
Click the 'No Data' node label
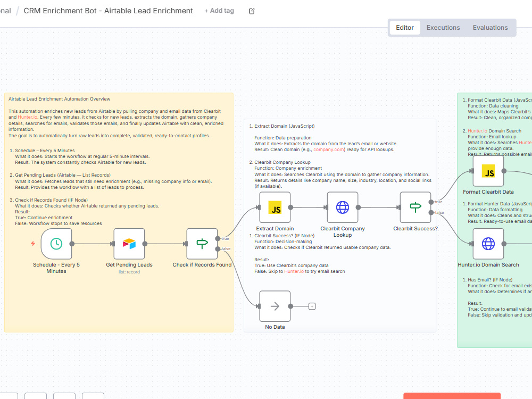(x=275, y=327)
